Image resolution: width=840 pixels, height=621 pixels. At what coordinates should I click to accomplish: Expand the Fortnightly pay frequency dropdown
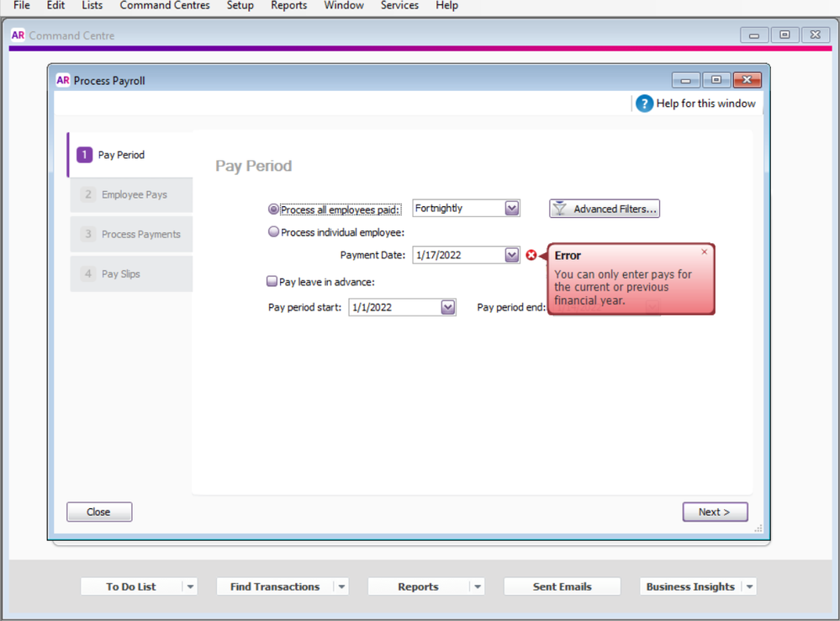pyautogui.click(x=511, y=209)
